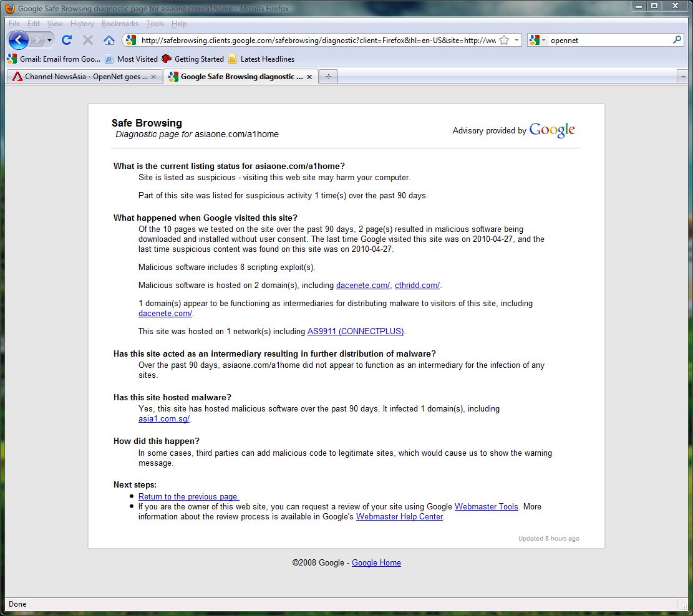Click the 'How did this happen?' heading
This screenshot has height=616, width=693.
click(x=157, y=441)
